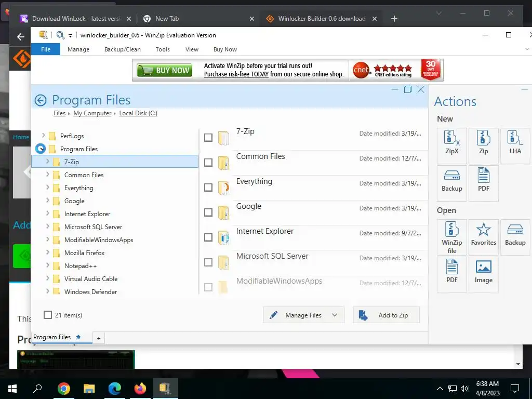The height and width of the screenshot is (399, 532).
Task: Open Windows Start menu
Action: tap(12, 389)
